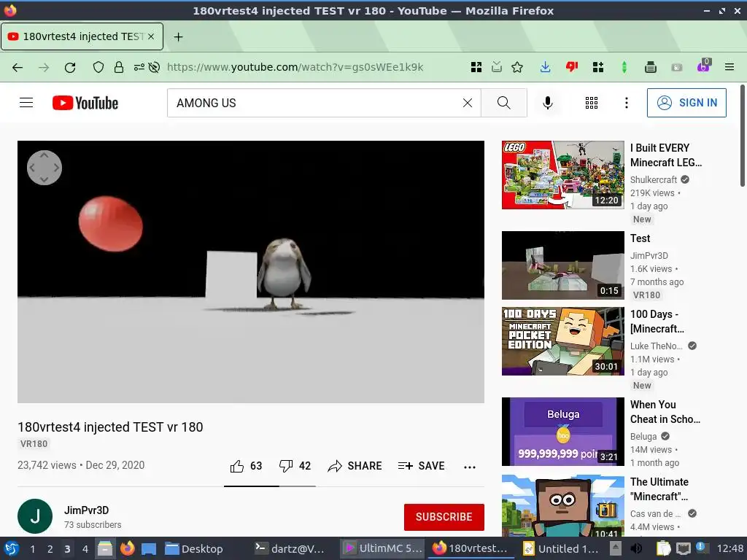The height and width of the screenshot is (560, 747).
Task: Click the Beluga channel name
Action: click(x=643, y=436)
